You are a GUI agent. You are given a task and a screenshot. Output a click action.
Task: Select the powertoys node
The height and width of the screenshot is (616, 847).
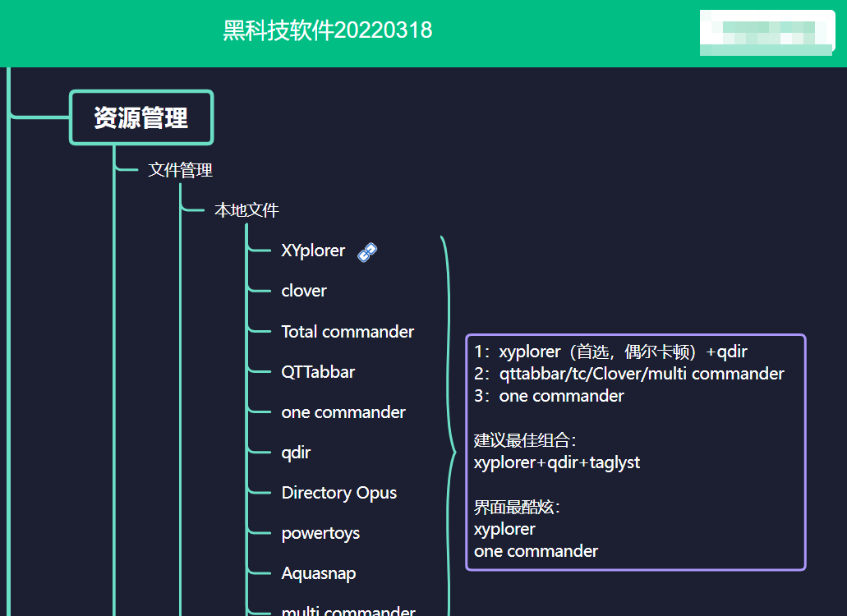click(320, 533)
